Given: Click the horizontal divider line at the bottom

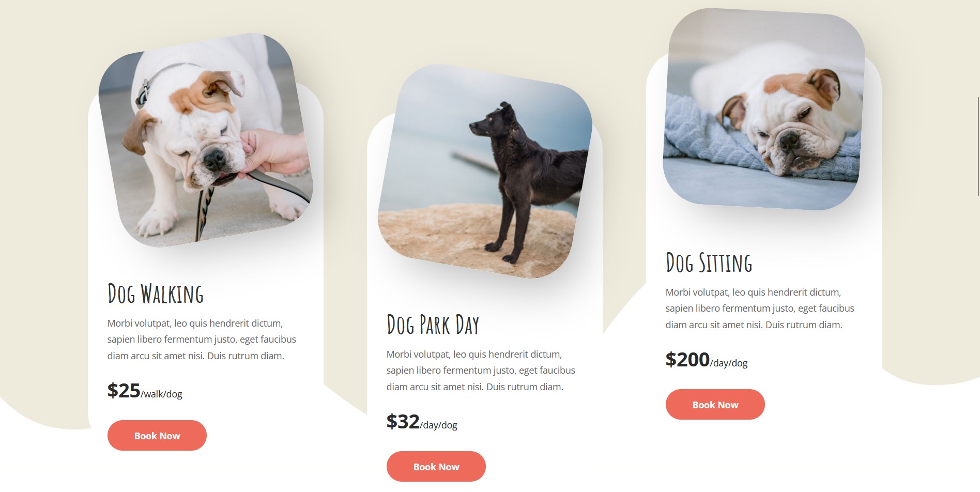Looking at the screenshot, I should 490,468.
